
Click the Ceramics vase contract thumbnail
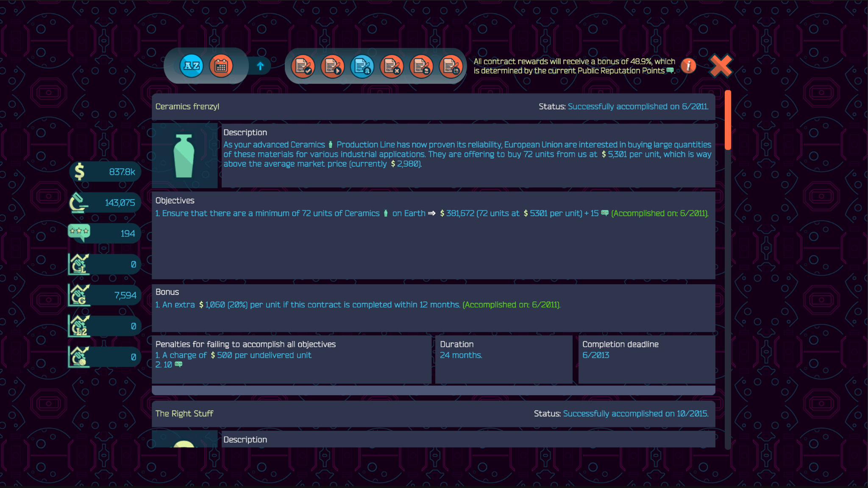click(x=184, y=156)
